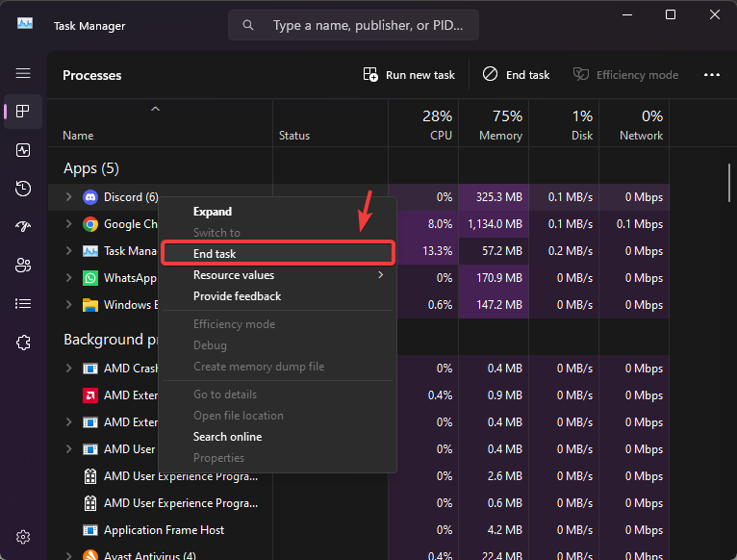The width and height of the screenshot is (737, 560).
Task: Expand the Google Chrome process group
Action: pyautogui.click(x=68, y=224)
